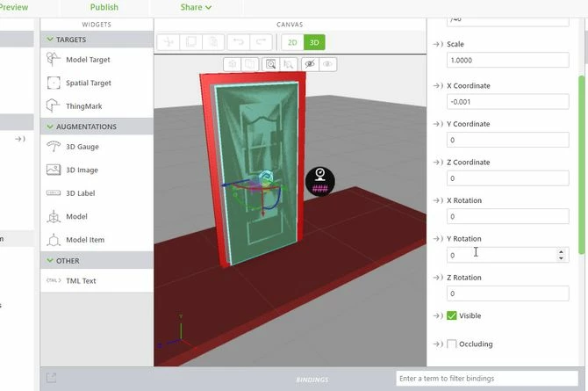The image size is (588, 391).
Task: Click the BINDINGS panel label
Action: click(x=312, y=380)
